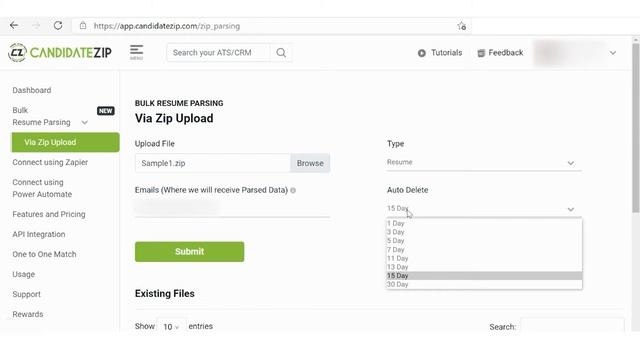Viewport: 640px width, 360px height.
Task: Open the Show entries count dropdown
Action: [171, 327]
